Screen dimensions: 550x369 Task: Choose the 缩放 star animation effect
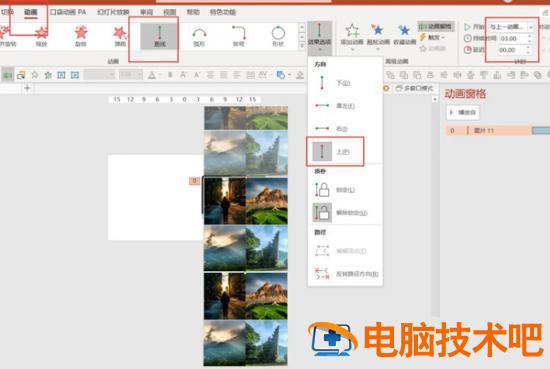tap(41, 36)
